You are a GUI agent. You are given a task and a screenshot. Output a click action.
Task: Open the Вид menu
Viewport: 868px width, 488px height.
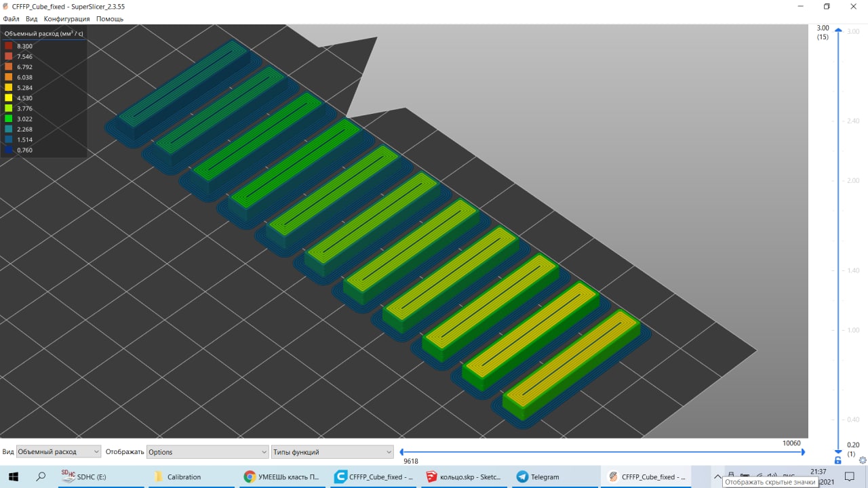click(x=31, y=19)
